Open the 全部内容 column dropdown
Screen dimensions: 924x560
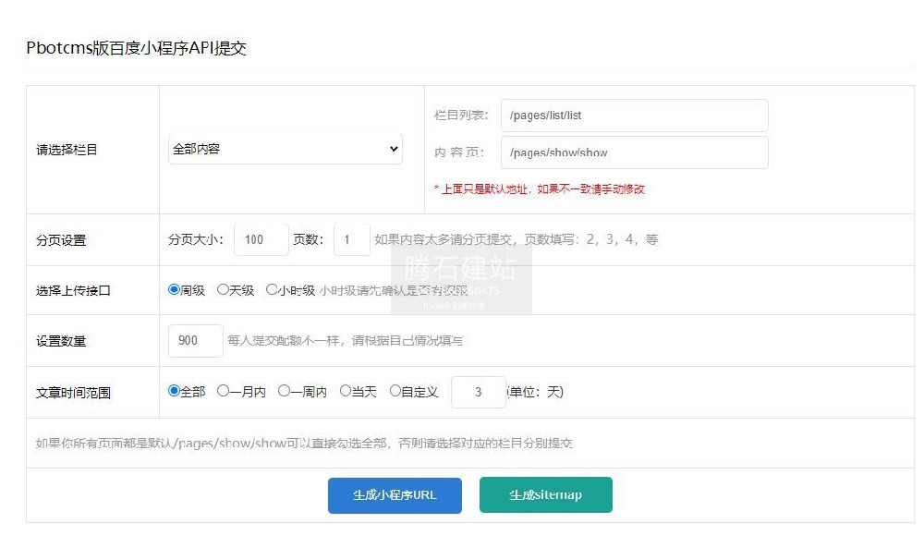(x=285, y=149)
